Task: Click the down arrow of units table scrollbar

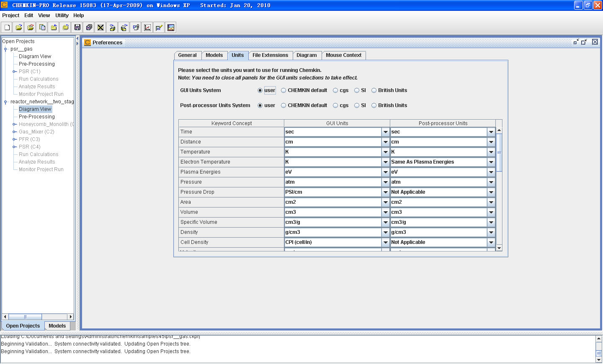Action: (499, 248)
